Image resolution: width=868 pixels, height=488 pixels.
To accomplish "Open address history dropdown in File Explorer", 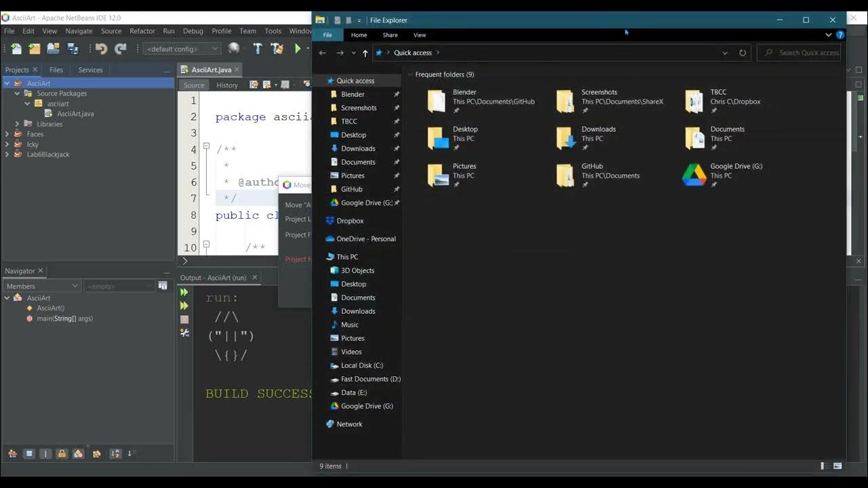I will [x=725, y=53].
